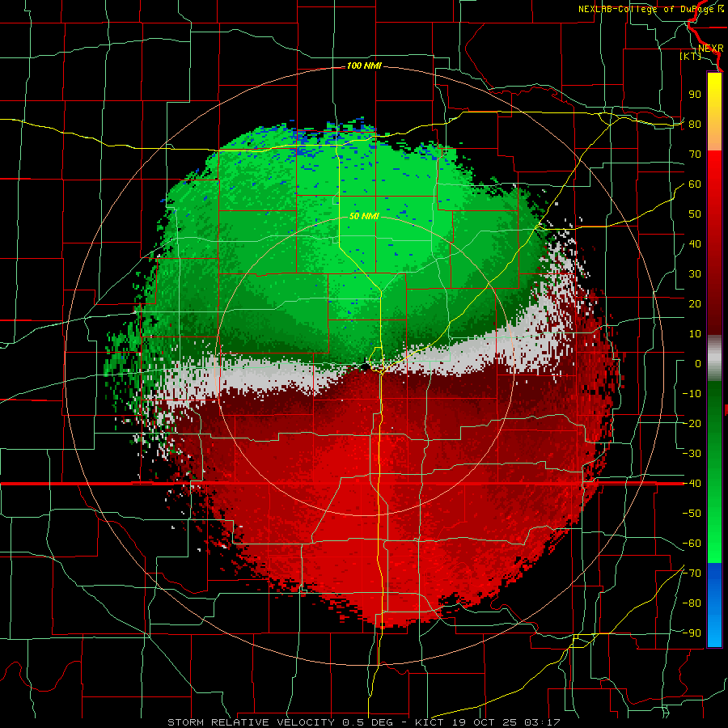This screenshot has width=728, height=728.
Task: Click the "NEXR" label in top right
Action: (711, 49)
